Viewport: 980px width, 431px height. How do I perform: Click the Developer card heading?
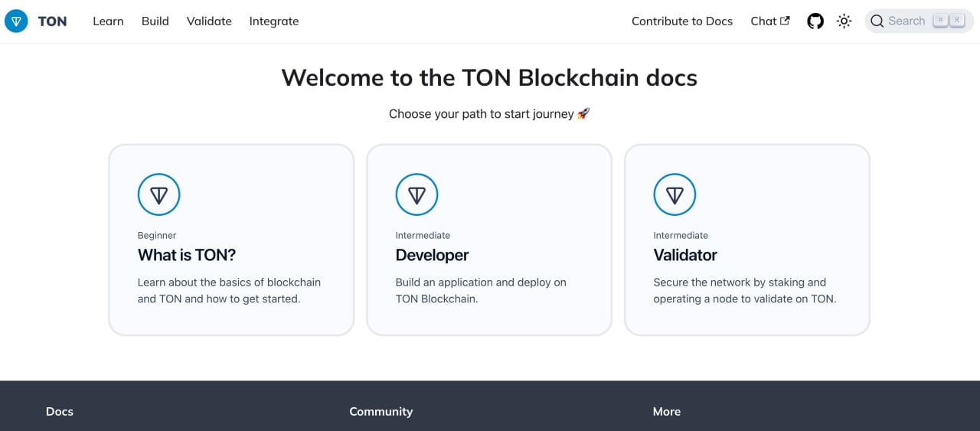click(432, 255)
